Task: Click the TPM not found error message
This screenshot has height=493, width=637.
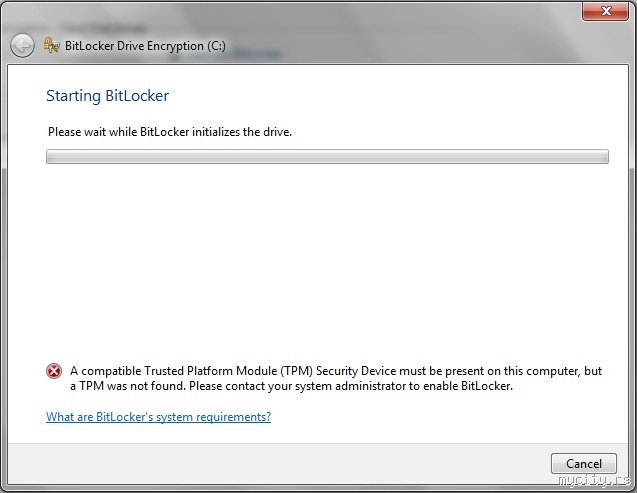Action: 336,378
